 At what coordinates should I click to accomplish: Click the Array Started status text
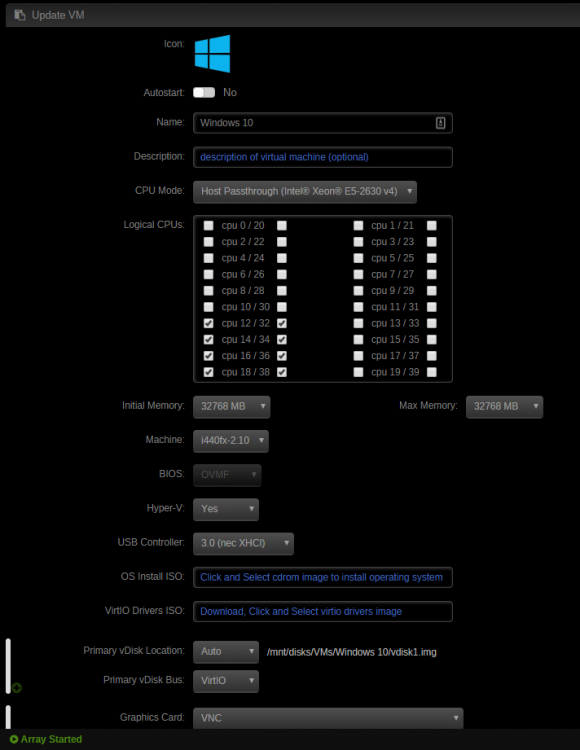pos(51,739)
